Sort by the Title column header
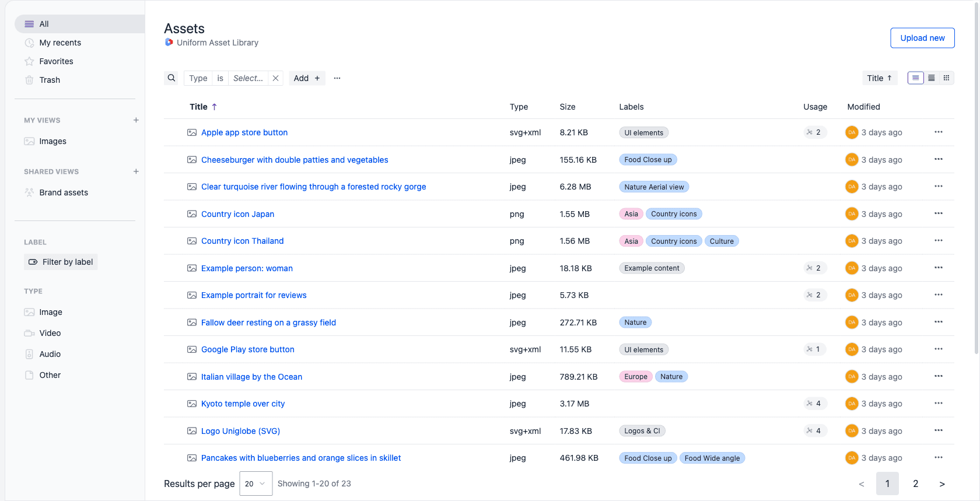 point(203,107)
